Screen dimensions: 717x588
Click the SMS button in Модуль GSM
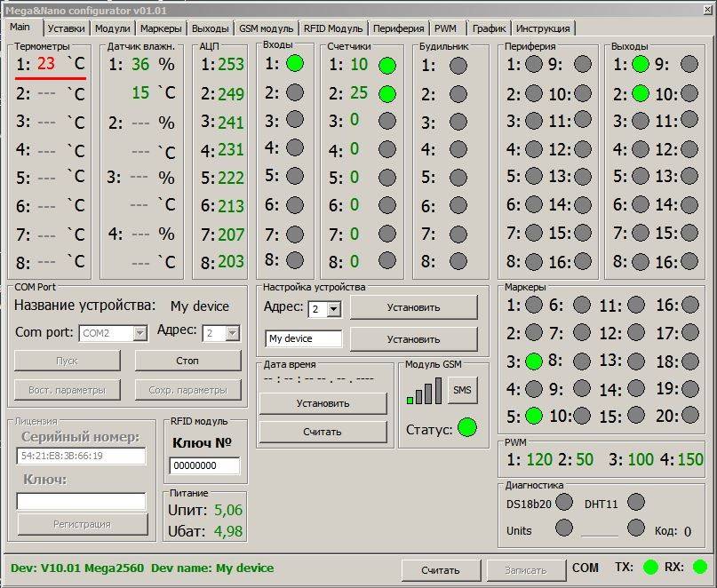point(462,390)
